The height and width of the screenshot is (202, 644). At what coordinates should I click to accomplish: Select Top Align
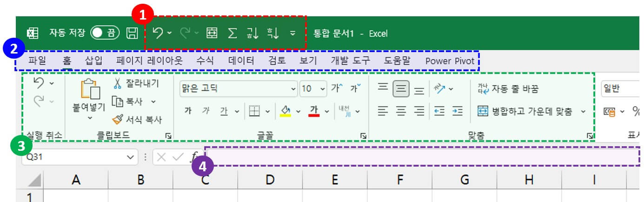[x=383, y=87]
